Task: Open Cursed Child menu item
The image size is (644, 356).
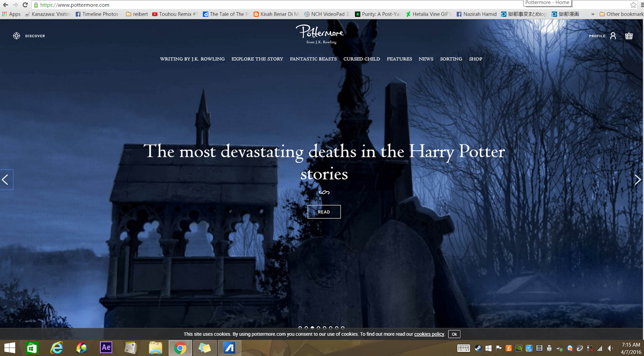Action: 361,59
